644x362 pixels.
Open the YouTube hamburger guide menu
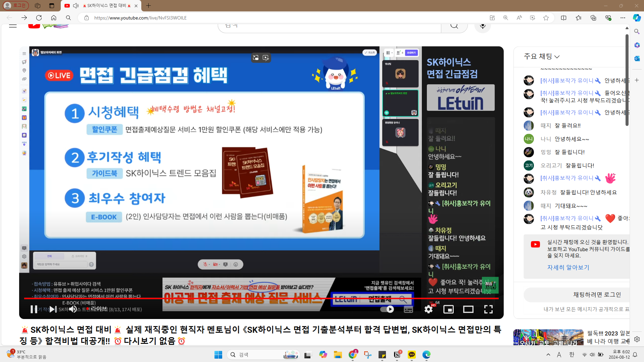click(x=13, y=26)
